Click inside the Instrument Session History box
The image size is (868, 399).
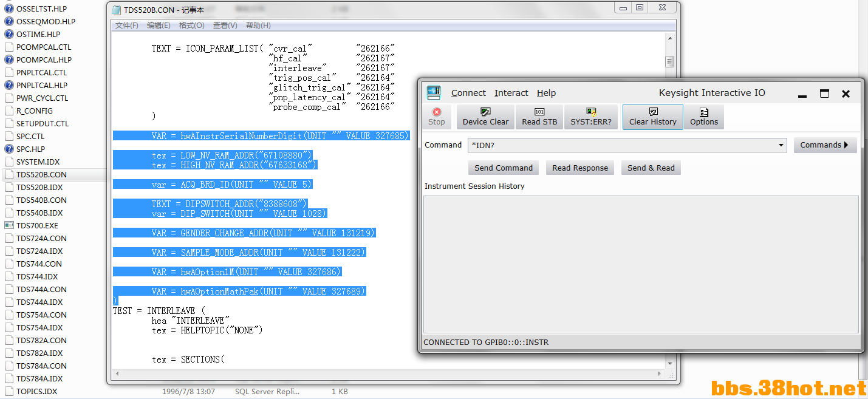(x=641, y=264)
